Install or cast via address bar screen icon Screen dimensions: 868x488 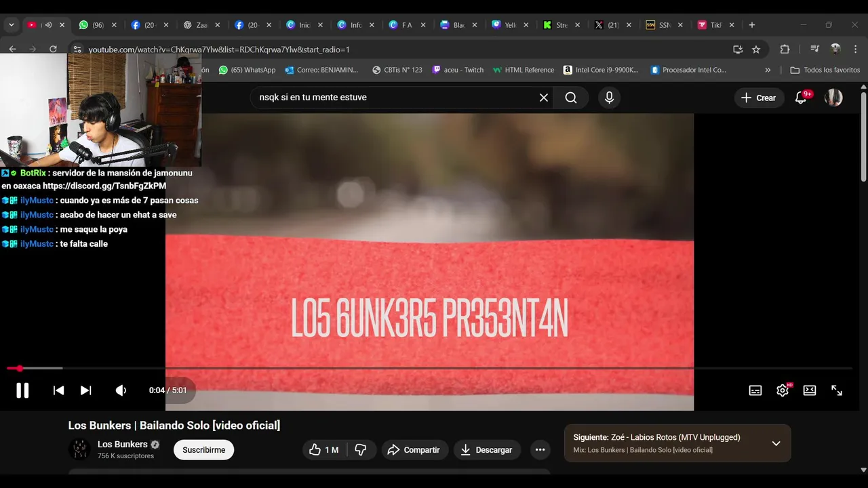coord(738,49)
